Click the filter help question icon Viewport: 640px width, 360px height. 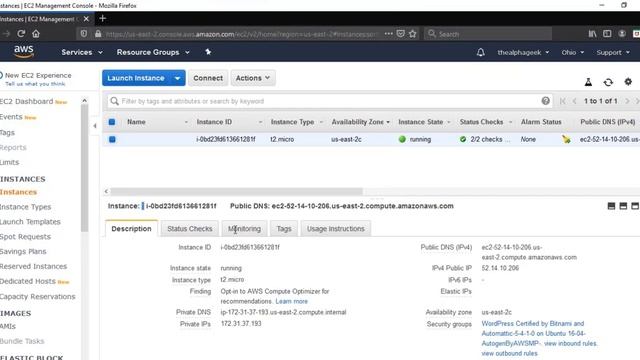click(x=545, y=101)
